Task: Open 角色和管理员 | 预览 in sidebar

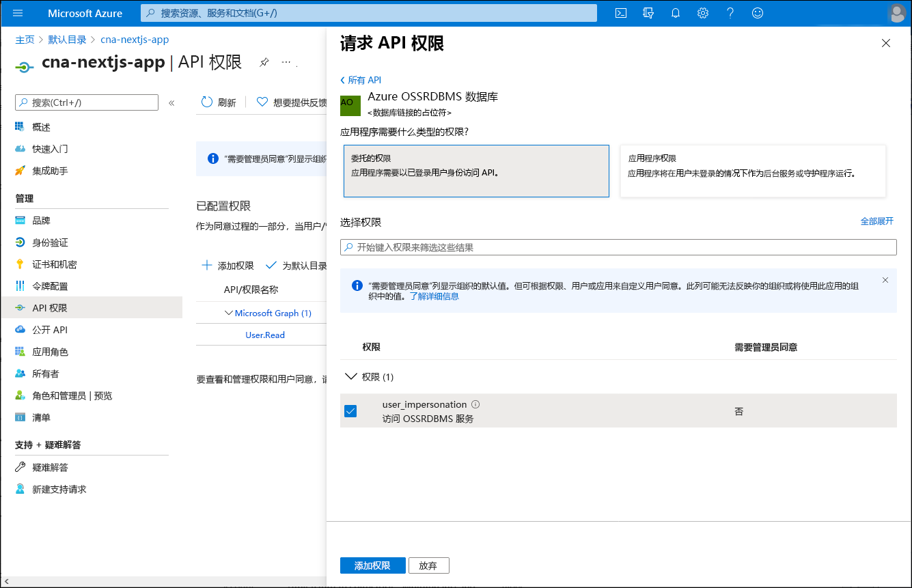Action: click(72, 395)
